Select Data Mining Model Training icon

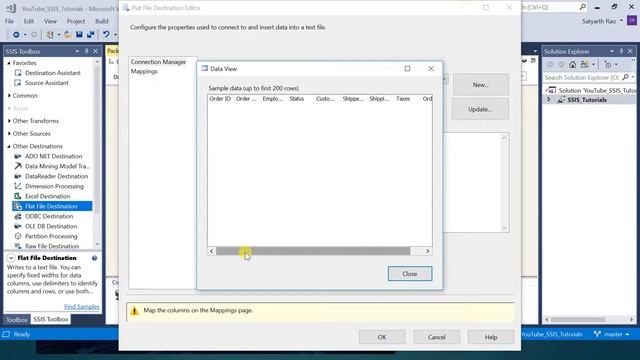pyautogui.click(x=18, y=166)
